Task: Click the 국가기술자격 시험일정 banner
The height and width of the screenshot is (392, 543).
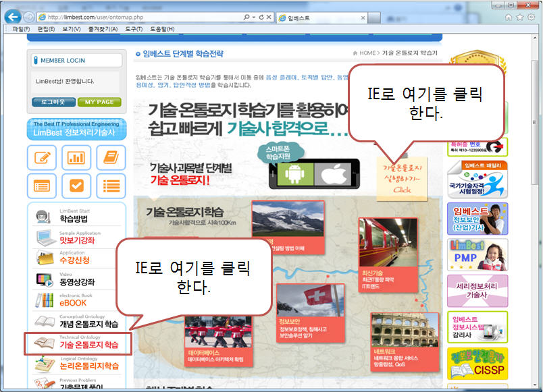Action: 477,179
